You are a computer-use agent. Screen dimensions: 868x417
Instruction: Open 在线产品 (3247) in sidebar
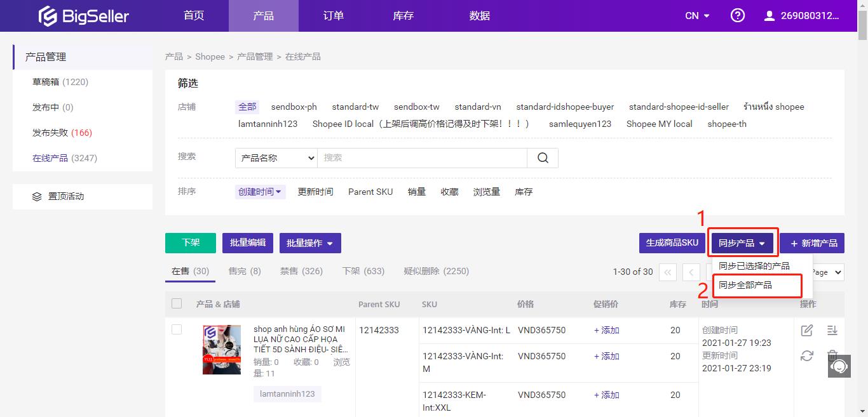(65, 159)
